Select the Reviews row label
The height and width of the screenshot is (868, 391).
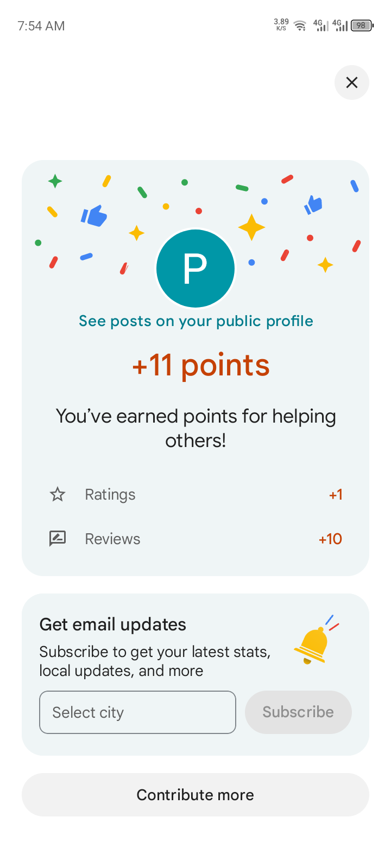point(112,539)
